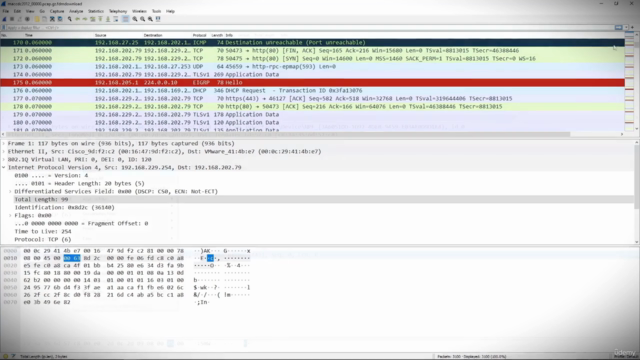This screenshot has height=360, width=640.
Task: Open the Capture menu
Action: [x=57, y=11]
